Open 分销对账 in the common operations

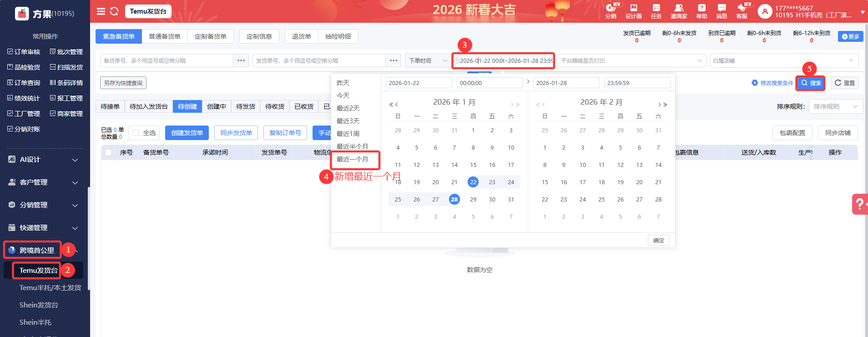point(24,129)
